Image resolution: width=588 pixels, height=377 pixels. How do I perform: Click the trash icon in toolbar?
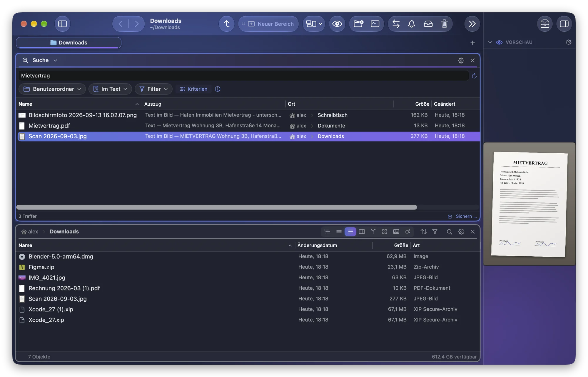coord(444,24)
